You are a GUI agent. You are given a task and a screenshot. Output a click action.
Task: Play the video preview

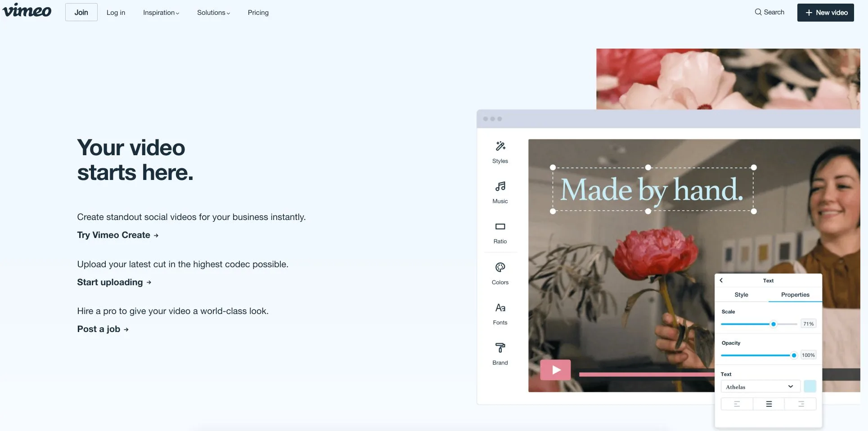[x=556, y=370]
